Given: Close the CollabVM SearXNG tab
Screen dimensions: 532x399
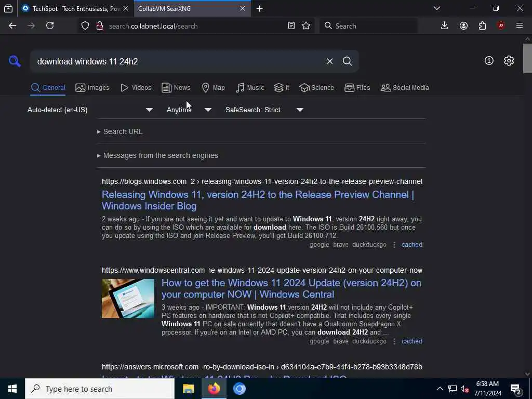Looking at the screenshot, I should coord(243,8).
